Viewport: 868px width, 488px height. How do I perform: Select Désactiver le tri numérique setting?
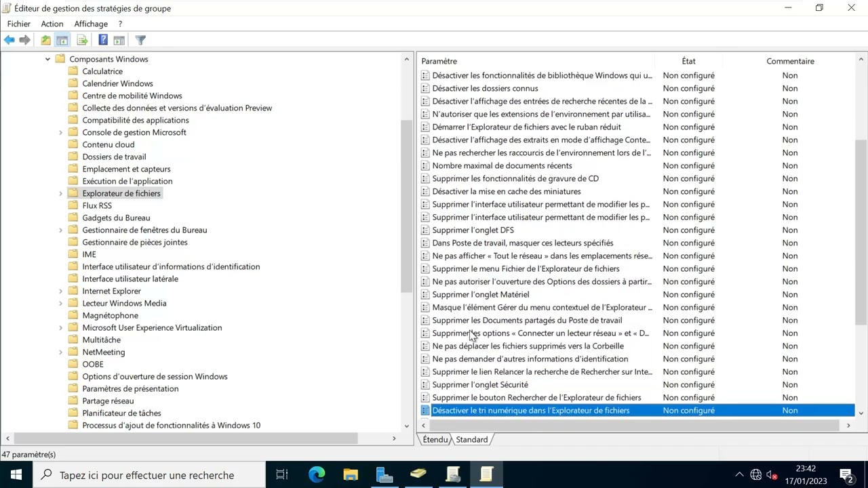[531, 410]
